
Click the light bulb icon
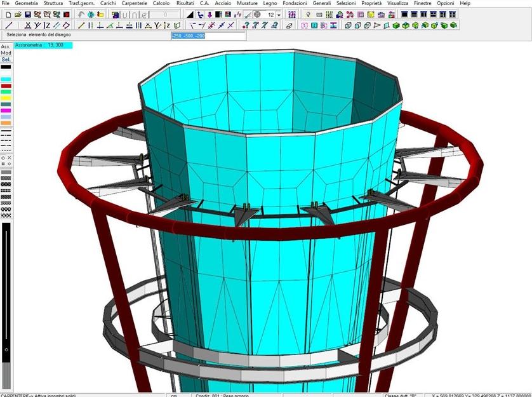click(308, 14)
